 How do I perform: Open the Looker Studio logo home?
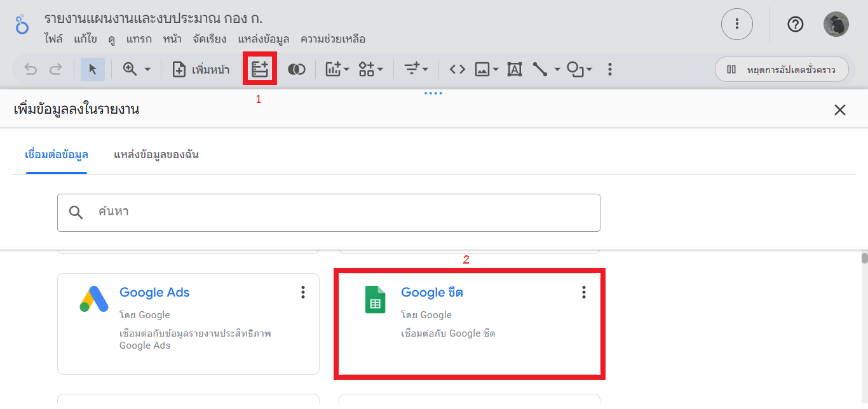22,25
